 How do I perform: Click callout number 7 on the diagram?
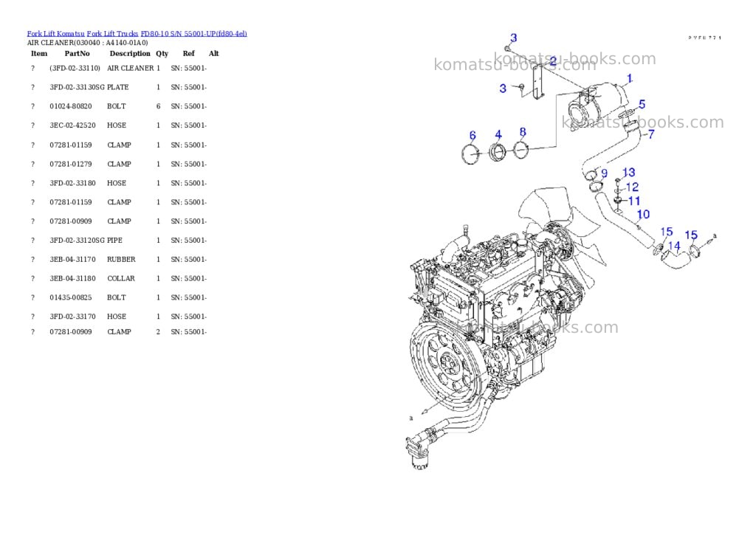click(651, 134)
